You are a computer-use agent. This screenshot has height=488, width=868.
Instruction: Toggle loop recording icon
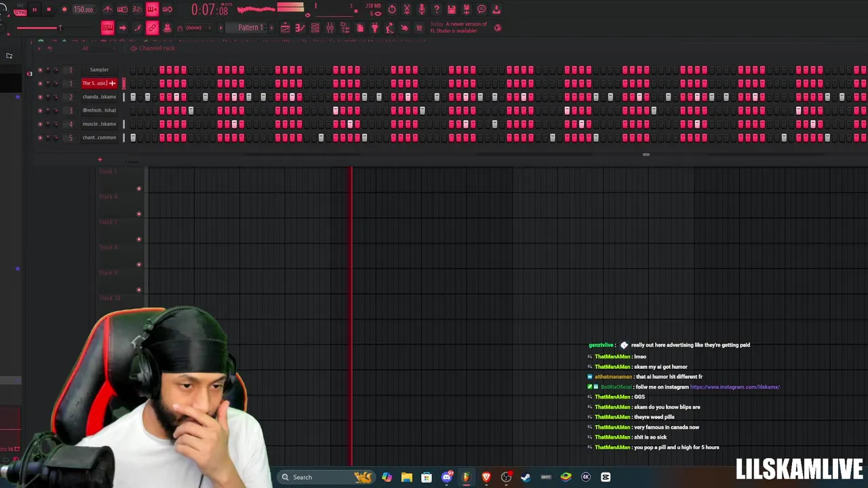coord(167,9)
